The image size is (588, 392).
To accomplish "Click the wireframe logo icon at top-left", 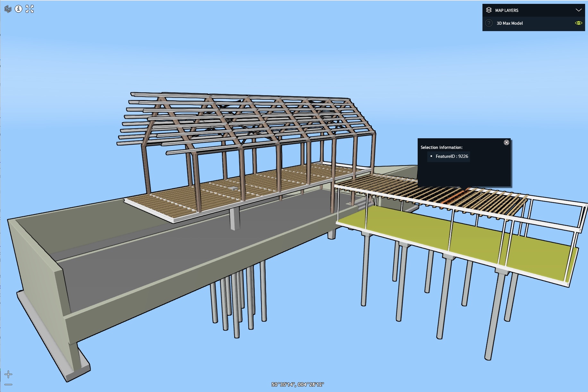I will tap(8, 9).
